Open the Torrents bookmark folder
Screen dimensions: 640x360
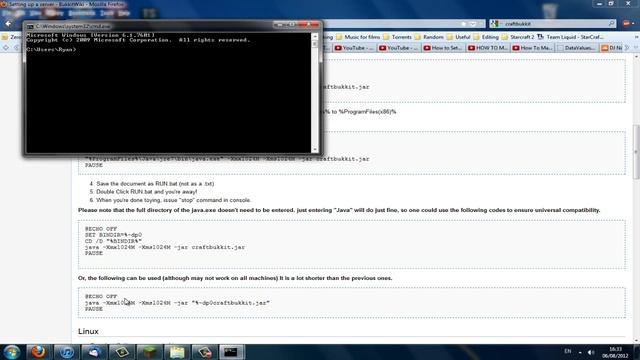[x=397, y=37]
